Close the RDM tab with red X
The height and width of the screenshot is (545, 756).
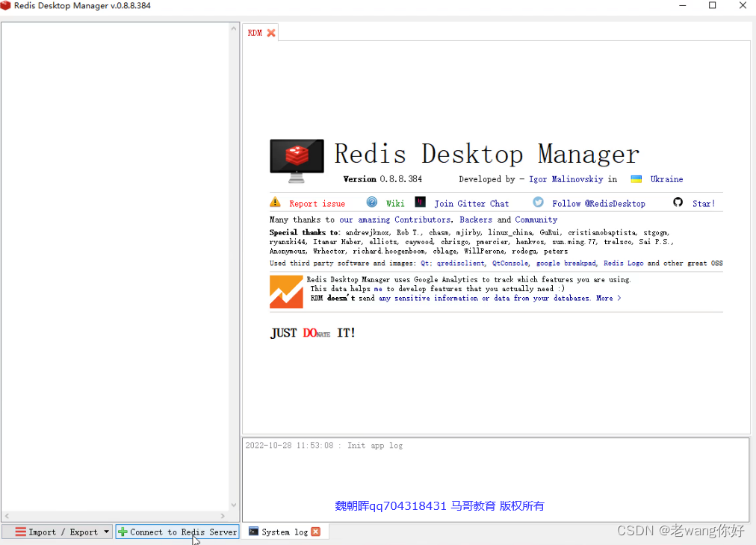pos(271,33)
